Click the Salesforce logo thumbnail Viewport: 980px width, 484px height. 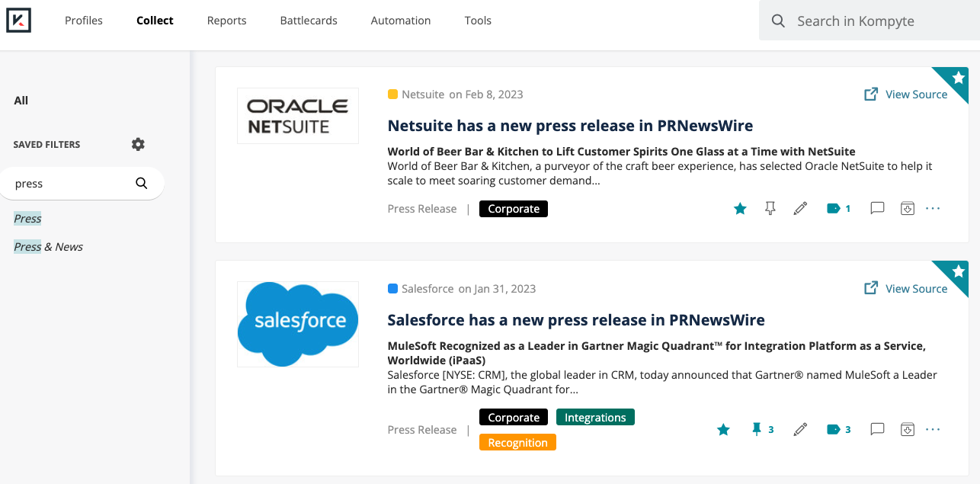pyautogui.click(x=298, y=324)
